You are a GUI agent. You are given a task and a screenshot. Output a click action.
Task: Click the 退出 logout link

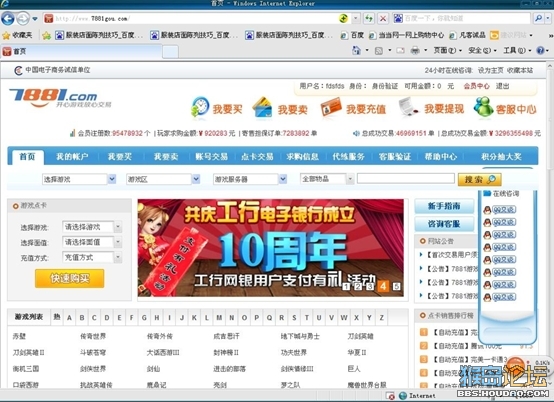click(x=502, y=86)
